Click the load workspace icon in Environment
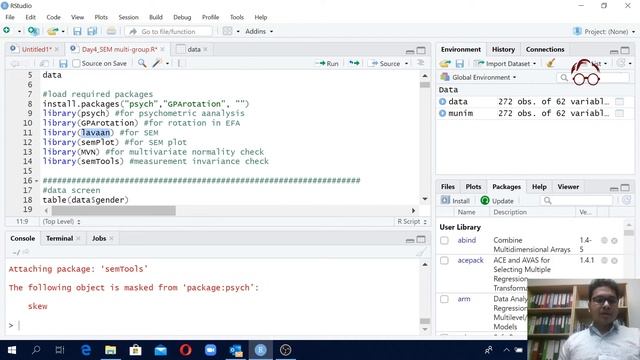 [445, 64]
